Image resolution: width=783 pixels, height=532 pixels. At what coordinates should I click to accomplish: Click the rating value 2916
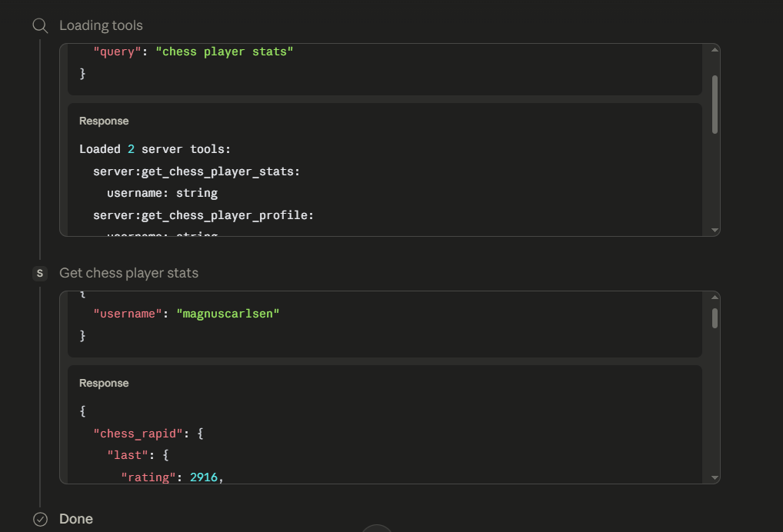pyautogui.click(x=204, y=477)
